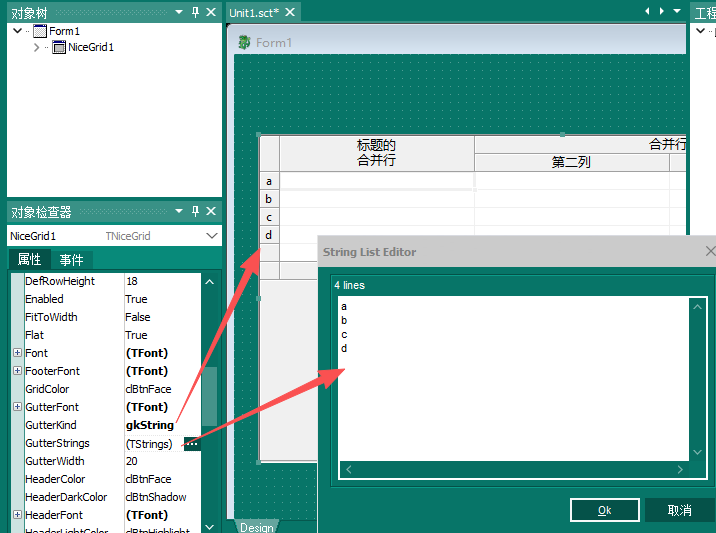The width and height of the screenshot is (716, 533).
Task: Open the NiceGrid1 component selector combo box
Action: point(211,236)
